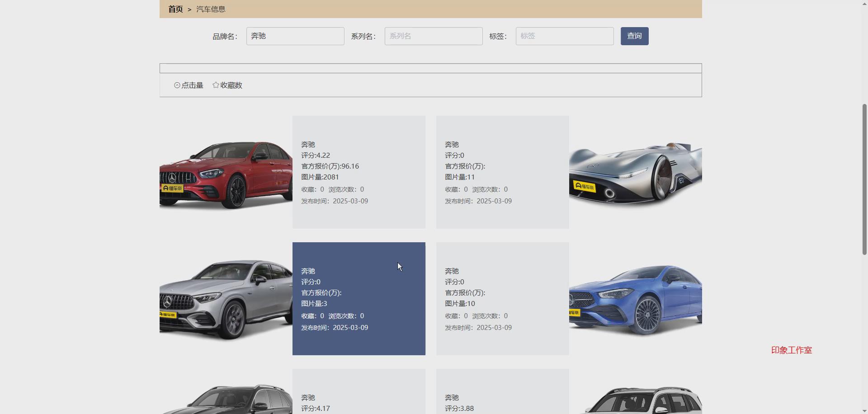
Task: Click the clock icon beside 点击量
Action: [x=177, y=85]
